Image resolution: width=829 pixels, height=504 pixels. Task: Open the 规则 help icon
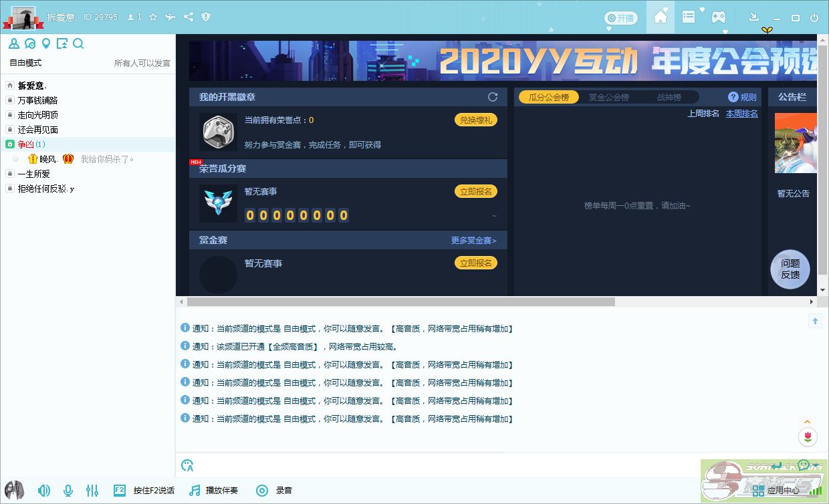[x=733, y=97]
